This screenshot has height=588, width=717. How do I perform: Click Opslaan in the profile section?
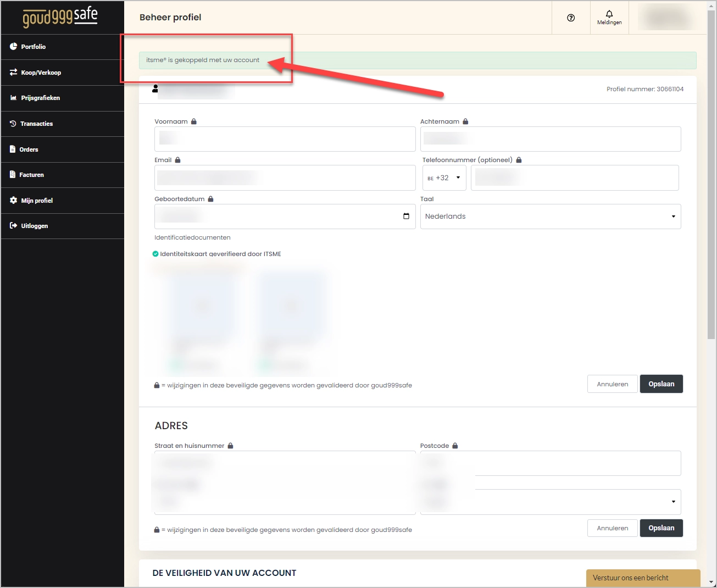(x=661, y=384)
